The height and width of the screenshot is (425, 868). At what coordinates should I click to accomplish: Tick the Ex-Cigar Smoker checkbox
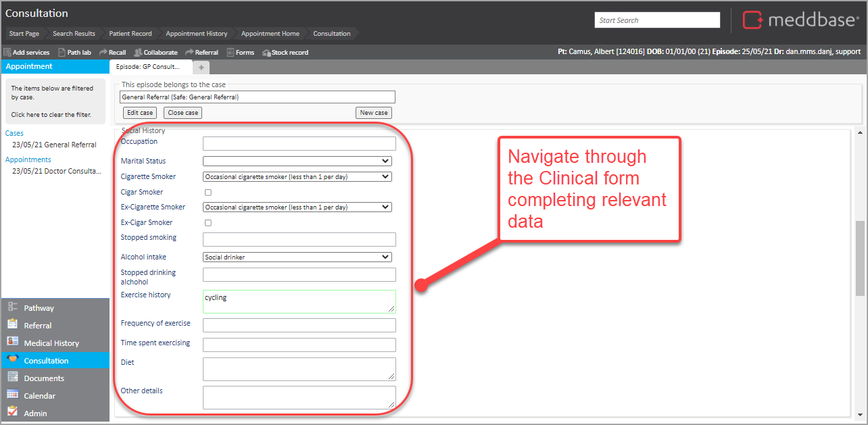[x=208, y=223]
